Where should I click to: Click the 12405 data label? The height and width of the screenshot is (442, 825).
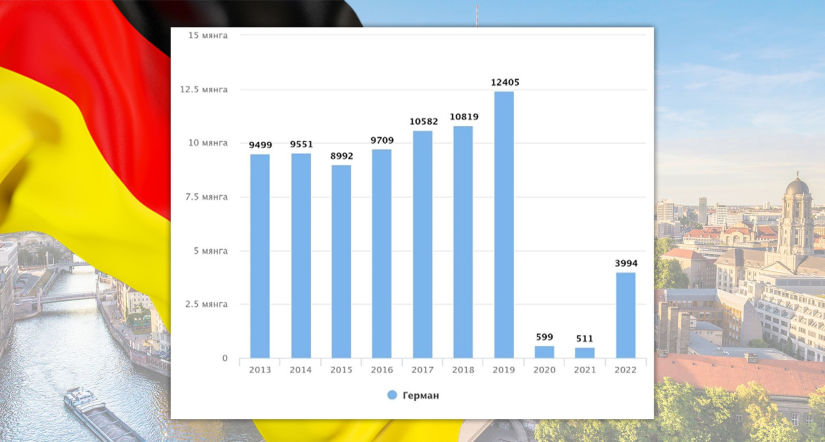tap(505, 83)
